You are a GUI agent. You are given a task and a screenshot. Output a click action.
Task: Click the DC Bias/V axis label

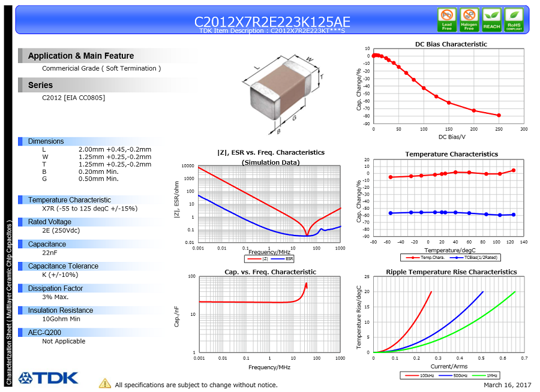[451, 137]
